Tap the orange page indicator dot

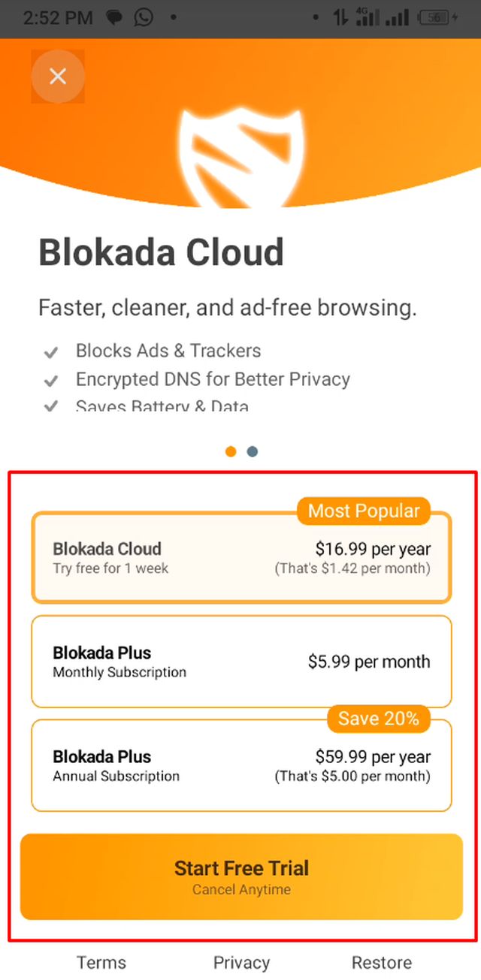click(x=230, y=451)
